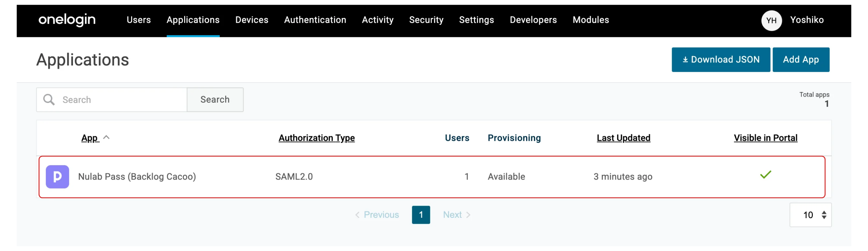Sort by Visible in Portal column
Image resolution: width=868 pixels, height=251 pixels.
[765, 138]
